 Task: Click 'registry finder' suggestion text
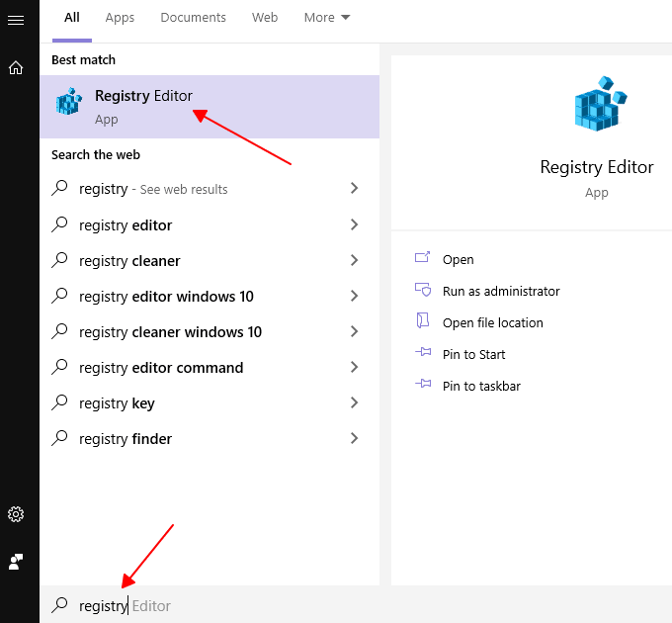[x=126, y=439]
